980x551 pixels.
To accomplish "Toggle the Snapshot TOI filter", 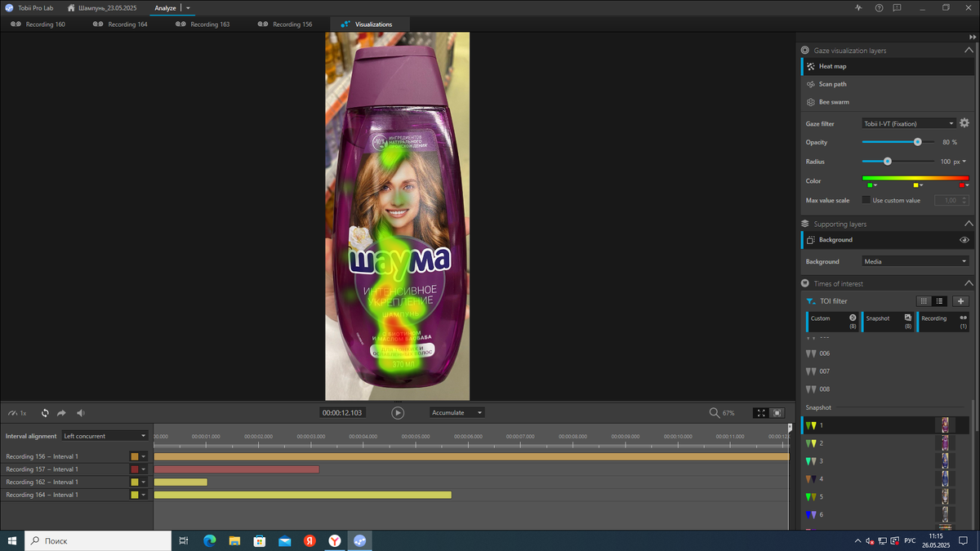I will click(888, 322).
